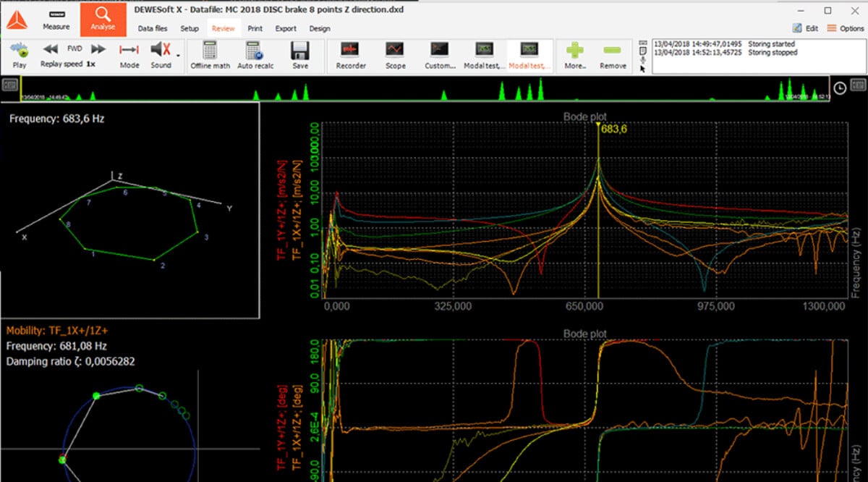Click the cursor arrow icon beside events
Image resolution: width=868 pixels, height=482 pixels.
[643, 69]
